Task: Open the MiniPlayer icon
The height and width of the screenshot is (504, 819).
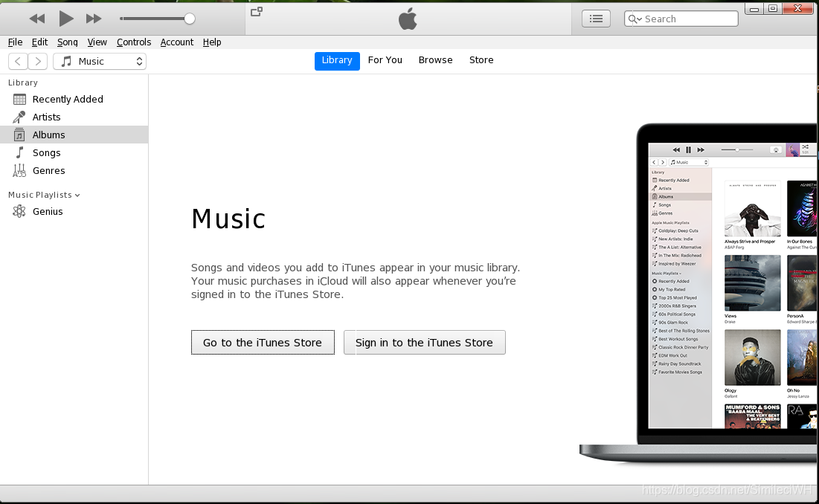Action: 257,11
